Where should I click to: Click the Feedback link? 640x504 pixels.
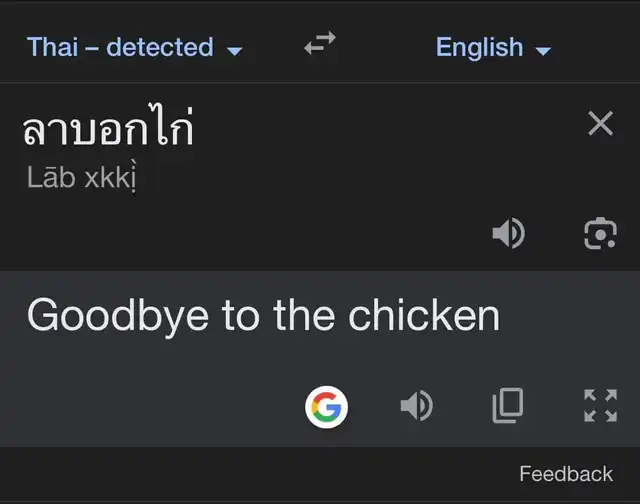pyautogui.click(x=566, y=474)
